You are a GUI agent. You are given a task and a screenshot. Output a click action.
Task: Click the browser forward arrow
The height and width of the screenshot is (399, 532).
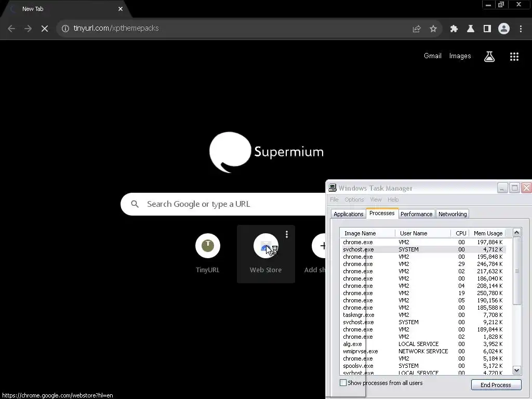(28, 29)
